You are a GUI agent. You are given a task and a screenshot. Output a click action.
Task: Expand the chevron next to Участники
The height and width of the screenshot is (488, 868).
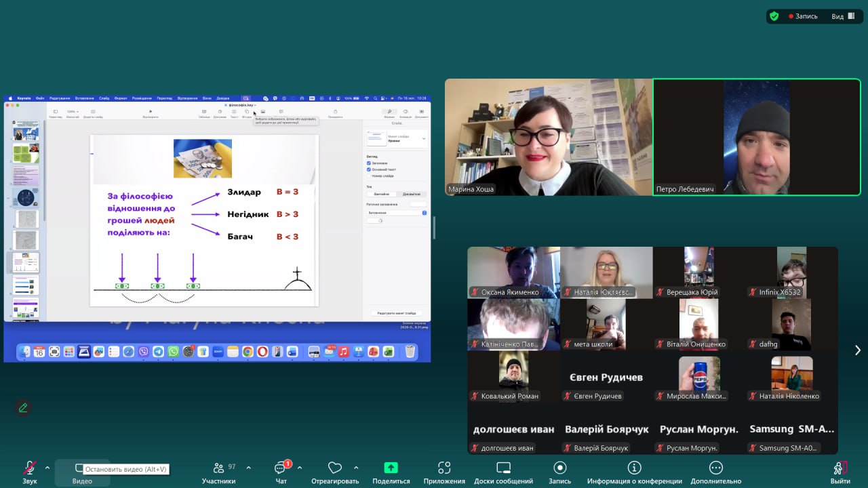[248, 468]
